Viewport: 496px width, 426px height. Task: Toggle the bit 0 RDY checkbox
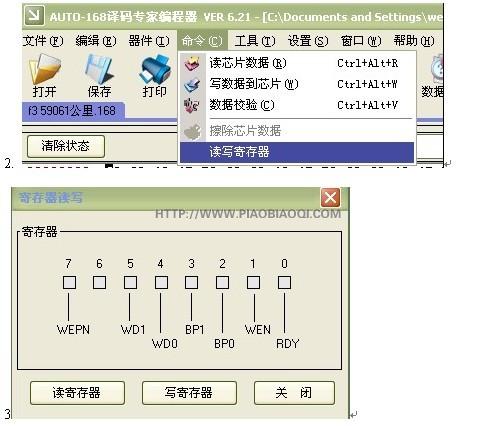[x=284, y=282]
